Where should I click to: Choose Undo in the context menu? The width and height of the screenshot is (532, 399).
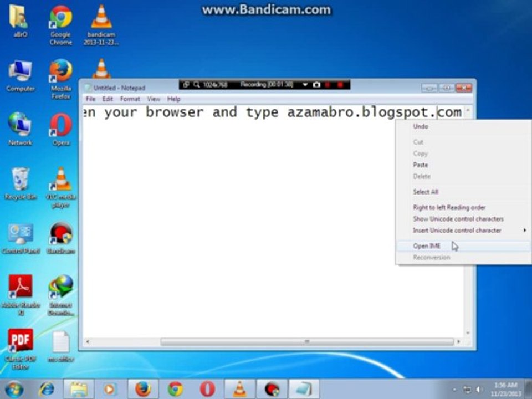coord(463,126)
